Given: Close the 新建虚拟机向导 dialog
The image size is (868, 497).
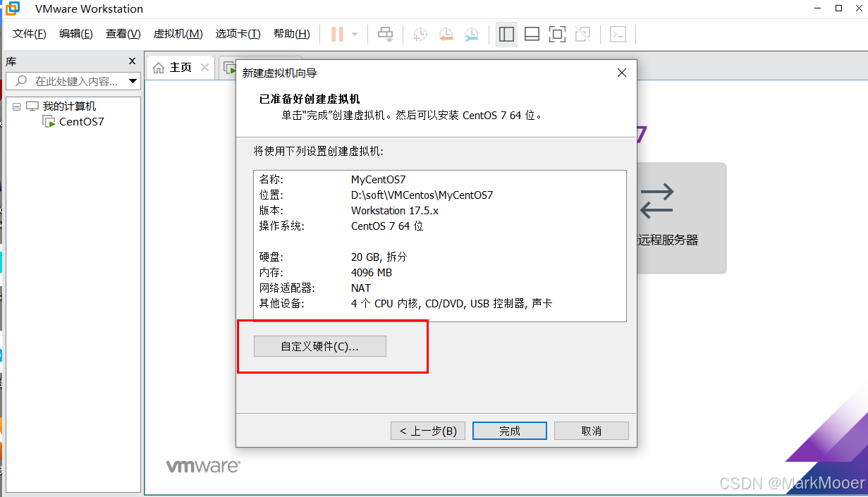Looking at the screenshot, I should (621, 73).
